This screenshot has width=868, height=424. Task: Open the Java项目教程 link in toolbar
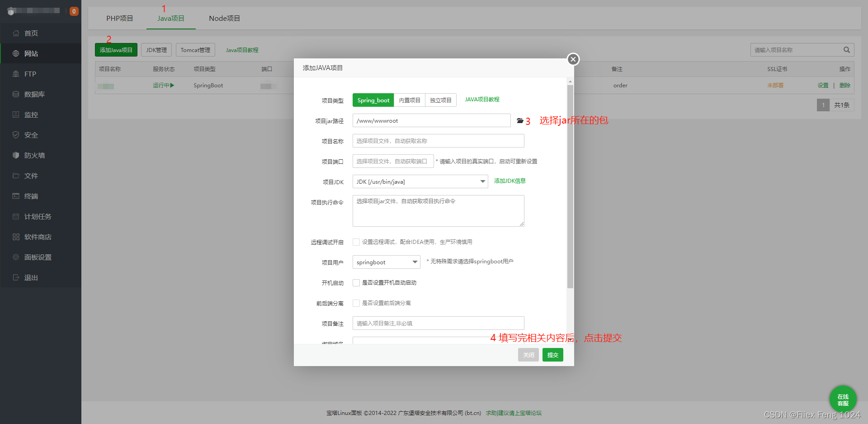coord(242,50)
